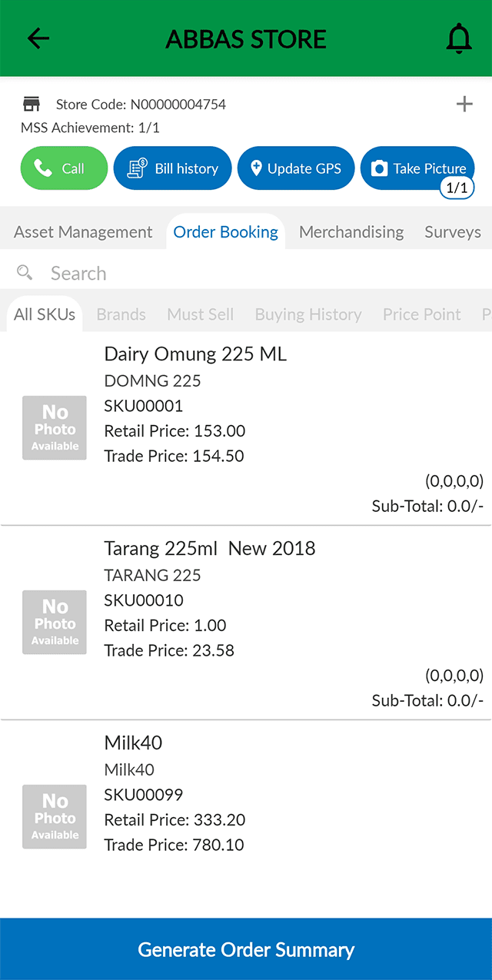The width and height of the screenshot is (492, 980).
Task: Tap the search magnifier icon
Action: [25, 273]
